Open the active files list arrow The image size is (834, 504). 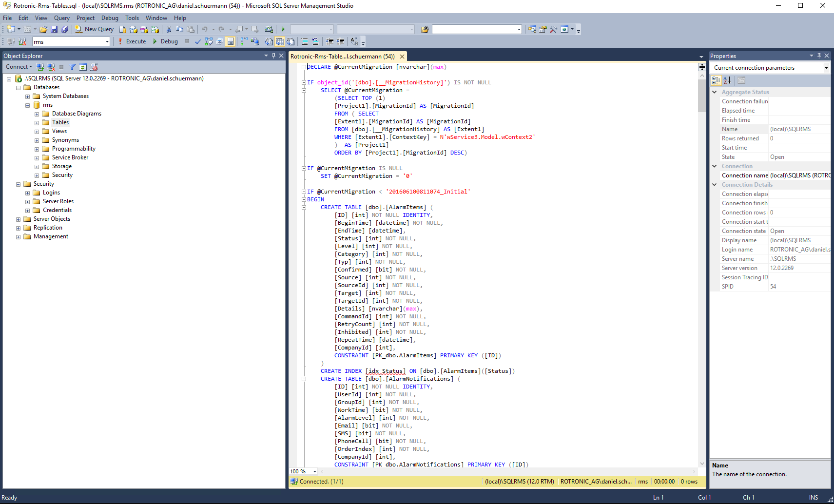click(x=701, y=57)
